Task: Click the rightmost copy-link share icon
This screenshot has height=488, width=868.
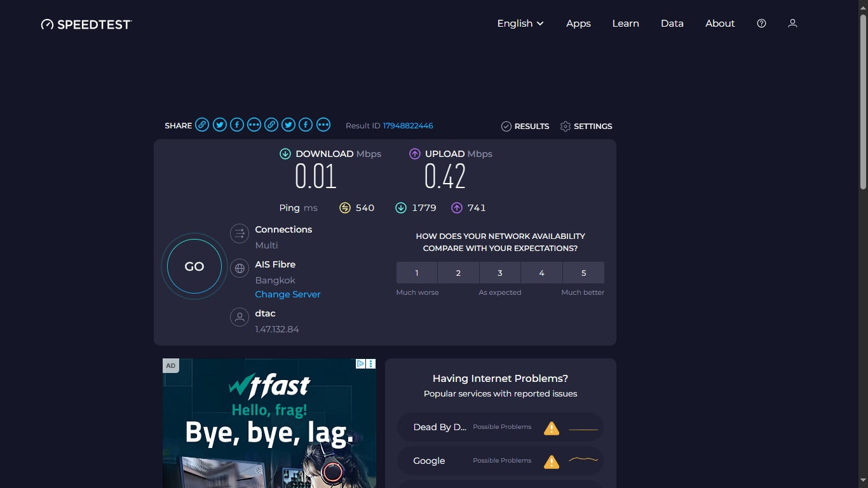Action: click(x=271, y=125)
